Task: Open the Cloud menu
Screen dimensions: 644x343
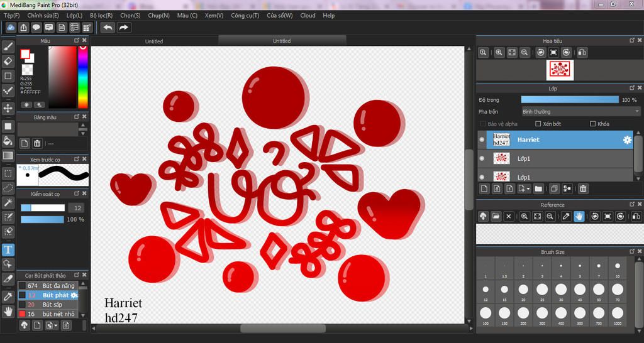Action: [308, 16]
